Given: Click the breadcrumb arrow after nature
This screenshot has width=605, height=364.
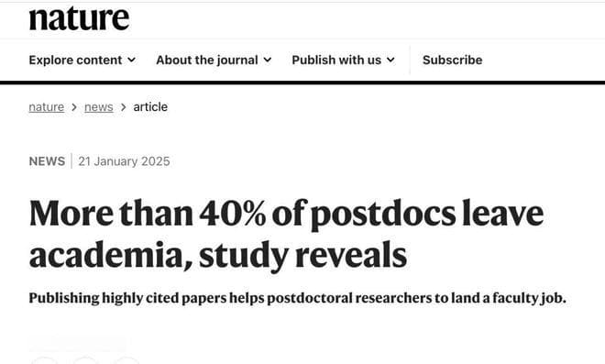Looking at the screenshot, I should click(x=74, y=107).
